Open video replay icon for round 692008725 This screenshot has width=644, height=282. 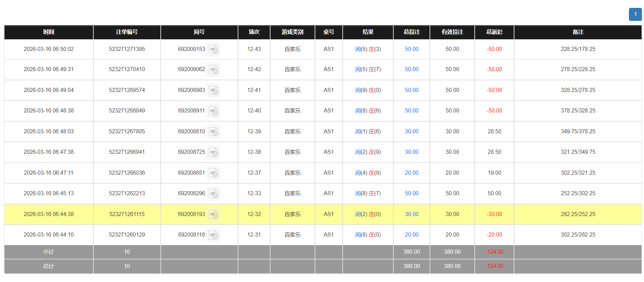coord(213,152)
